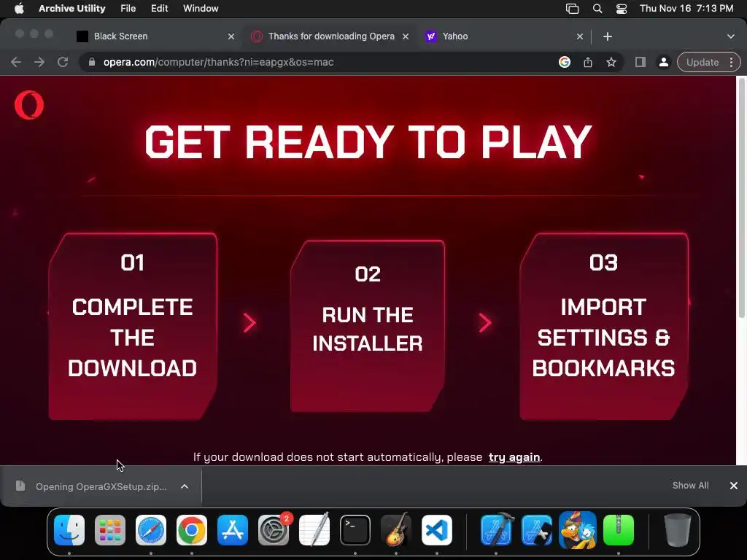Screen dimensions: 747x560
Task: Close the Thanks for downloading Opera tab
Action: tap(406, 36)
